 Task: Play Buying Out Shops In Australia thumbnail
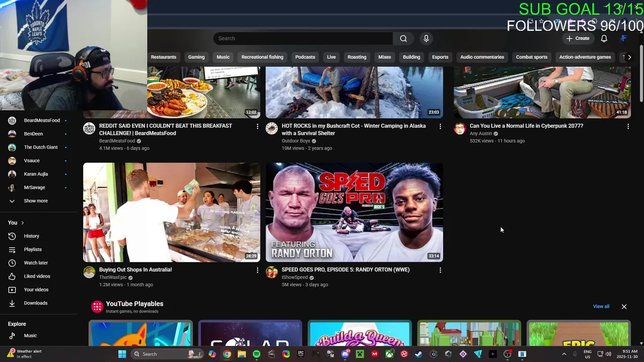point(172,212)
